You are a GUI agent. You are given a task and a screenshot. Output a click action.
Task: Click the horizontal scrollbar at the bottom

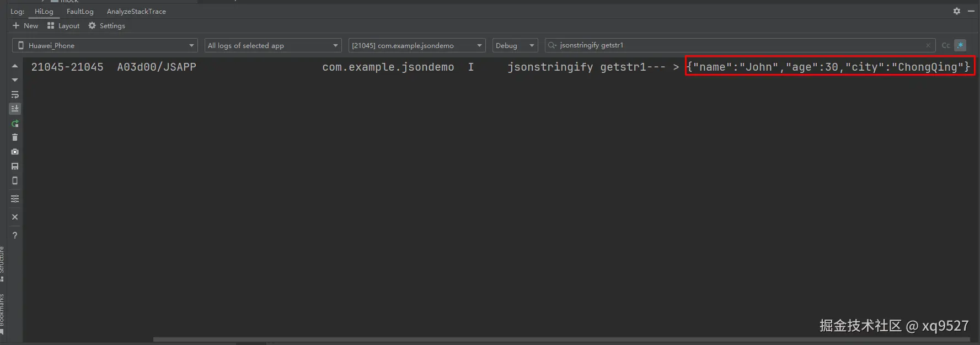[x=561, y=339]
